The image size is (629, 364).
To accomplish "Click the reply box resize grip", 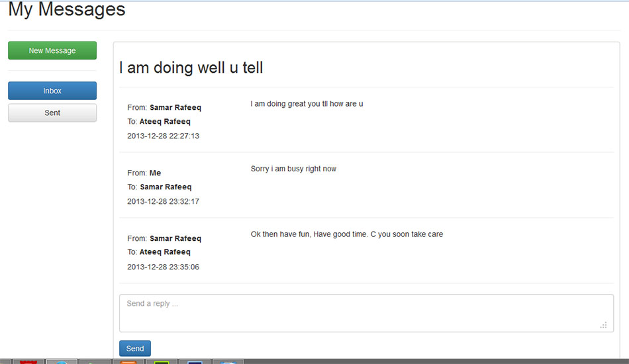I will [603, 325].
